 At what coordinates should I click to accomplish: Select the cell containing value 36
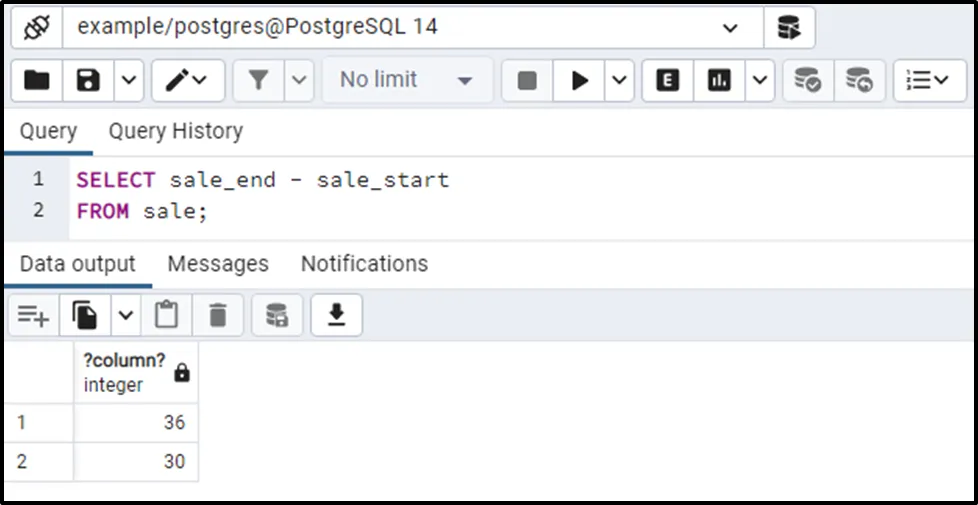point(136,423)
